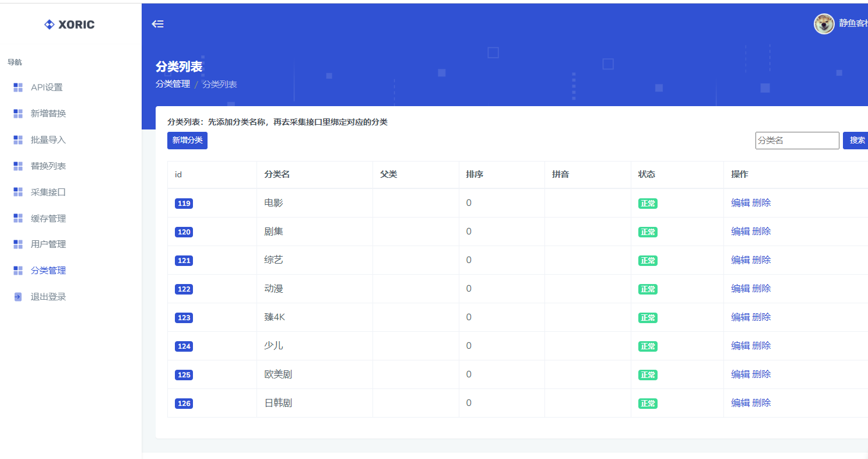Image resolution: width=868 pixels, height=459 pixels.
Task: Click the logout icon beside 退出登录
Action: 18,297
